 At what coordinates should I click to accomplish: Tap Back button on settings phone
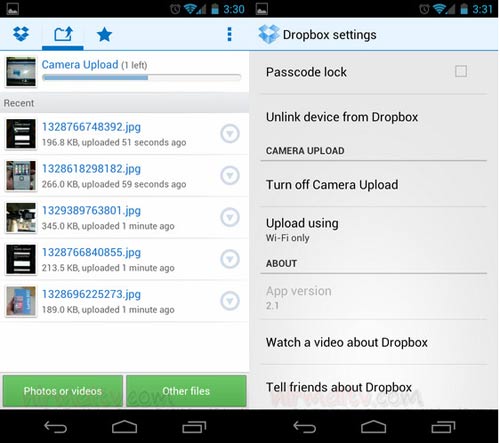304,427
